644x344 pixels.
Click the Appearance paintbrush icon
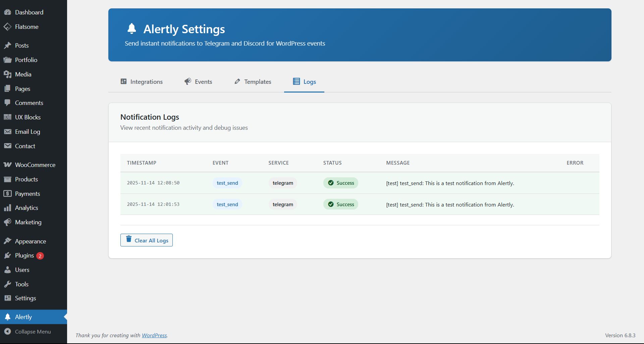[7, 241]
